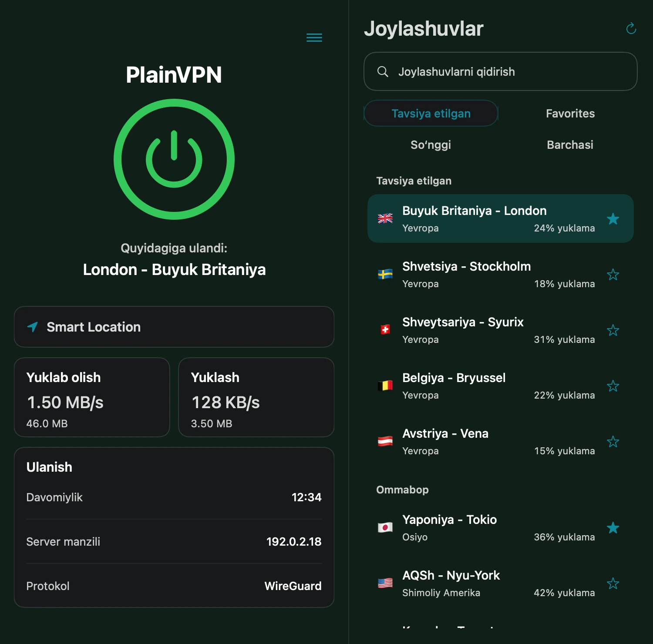Click the 12:34 duration value
This screenshot has width=653, height=644.
[306, 497]
